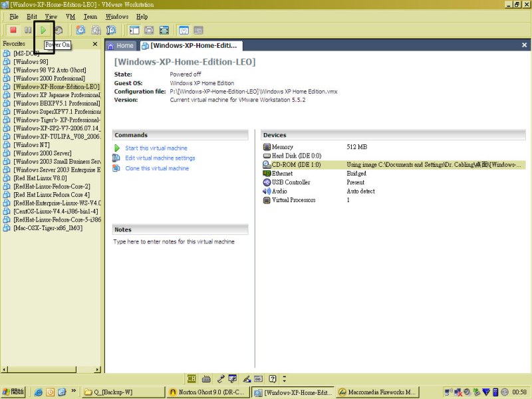Click the green Power On toolbar icon

[43, 30]
